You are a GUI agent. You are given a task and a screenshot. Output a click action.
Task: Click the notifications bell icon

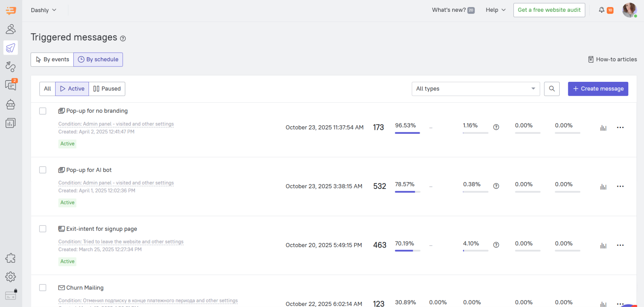602,10
